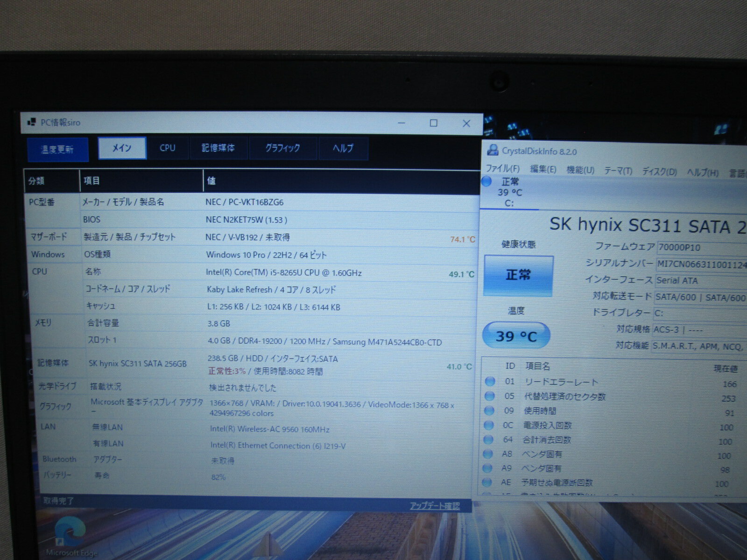Click the リードエラーレート status circle icon
This screenshot has width=747, height=560.
[x=490, y=381]
